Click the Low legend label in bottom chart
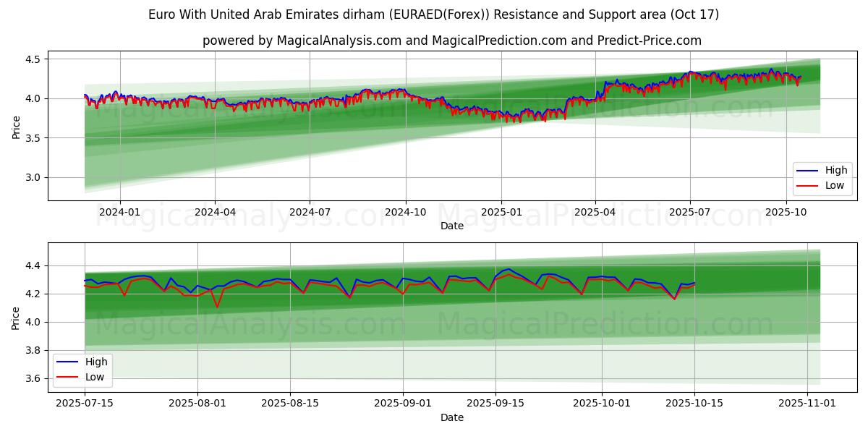 tap(95, 377)
